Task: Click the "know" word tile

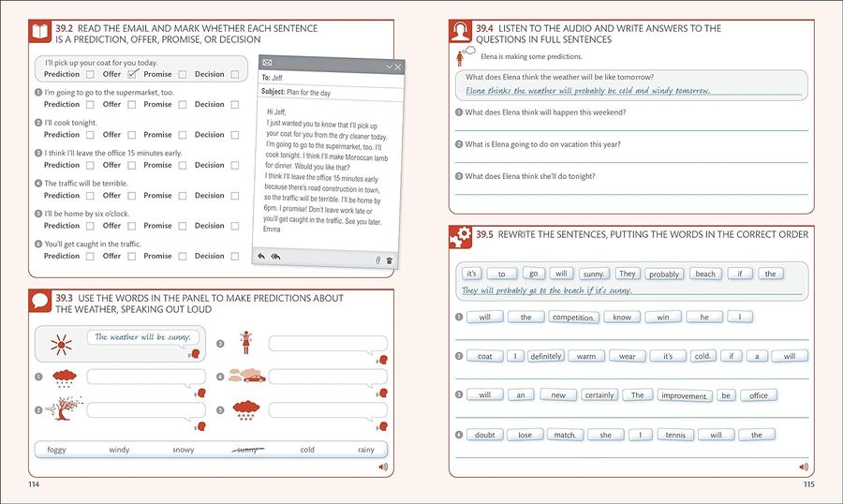Action: 622,317
